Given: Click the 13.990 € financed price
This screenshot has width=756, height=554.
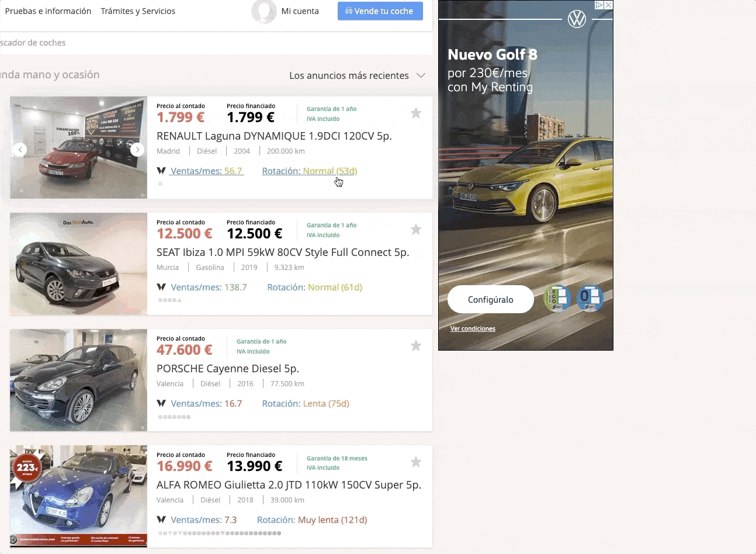Looking at the screenshot, I should pyautogui.click(x=255, y=466).
